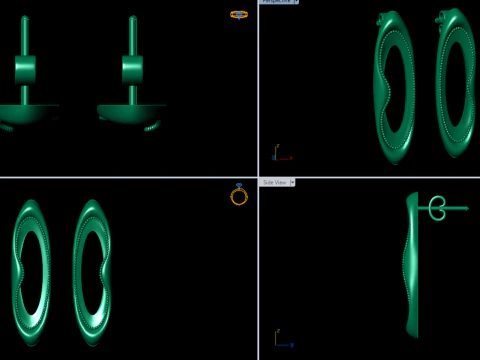Open the Side View viewport dropdown arrow
Screen dimensions: 480x360
[293, 182]
